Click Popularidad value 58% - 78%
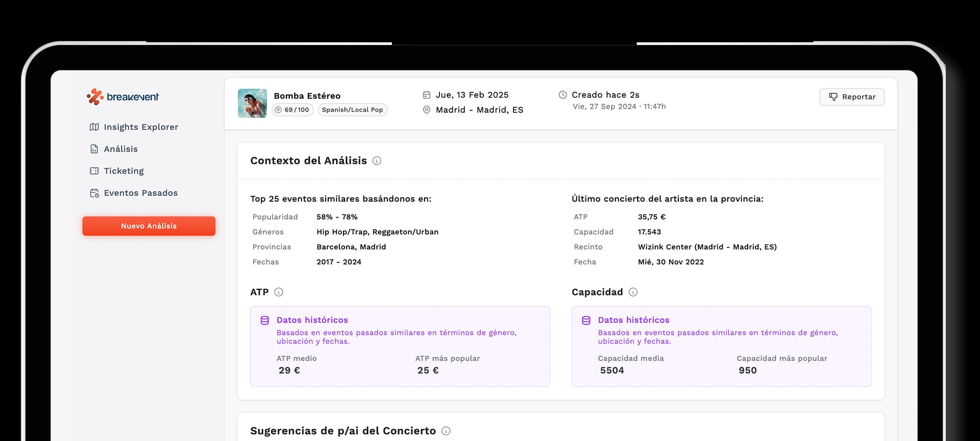 (337, 217)
